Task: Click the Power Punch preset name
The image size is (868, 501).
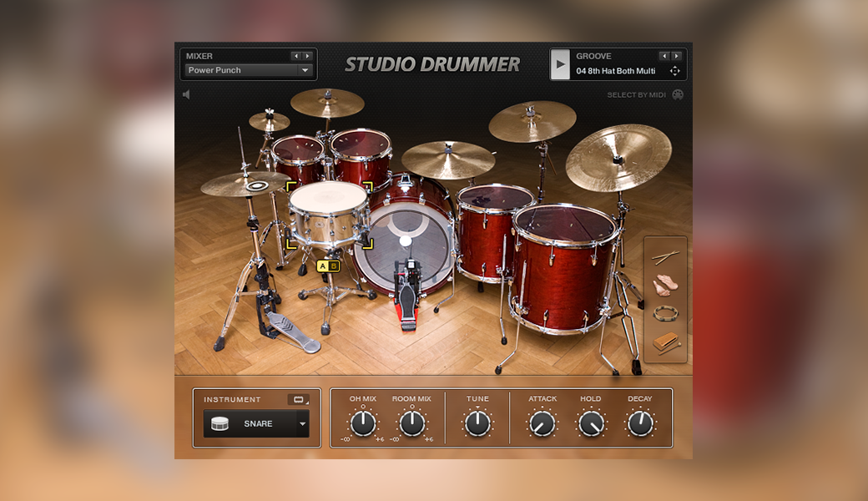Action: point(214,70)
